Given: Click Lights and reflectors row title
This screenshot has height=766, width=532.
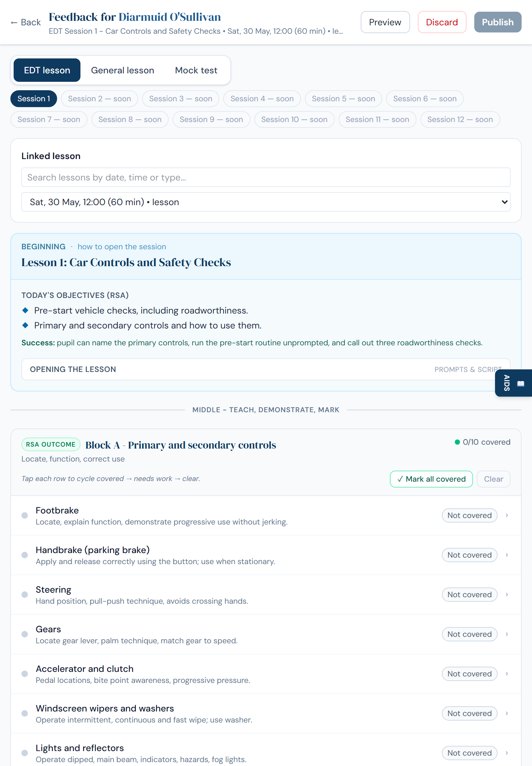Looking at the screenshot, I should click(x=80, y=748).
